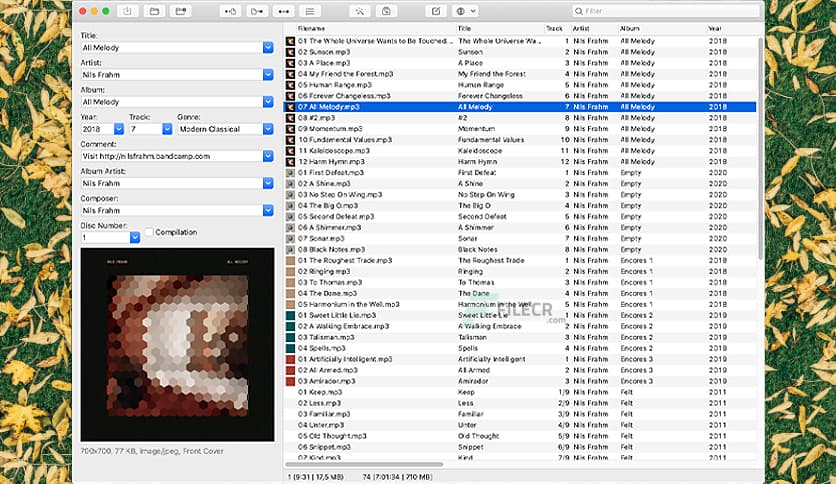The image size is (836, 484).
Task: Expand the Album field dropdown
Action: tap(268, 102)
